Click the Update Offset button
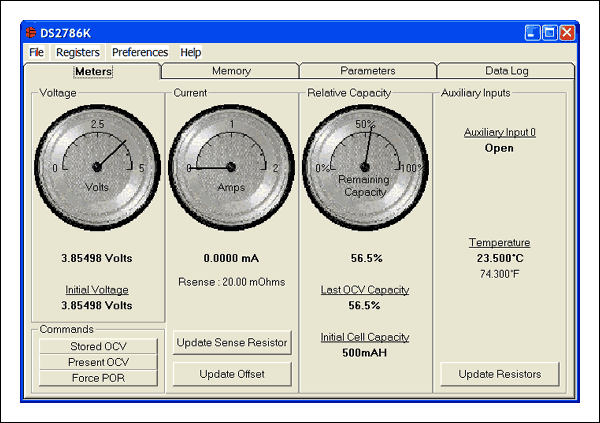This screenshot has width=600, height=423. pos(232,374)
